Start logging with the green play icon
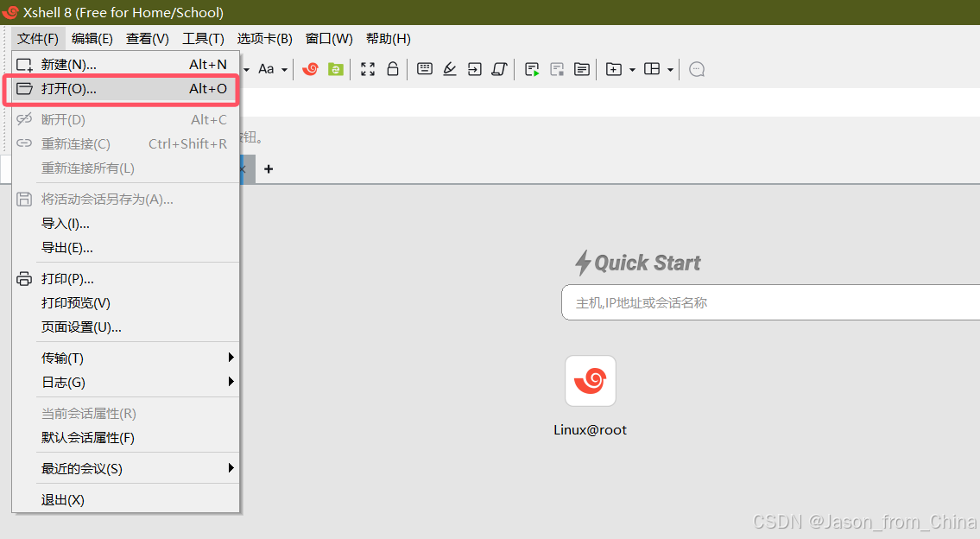The width and height of the screenshot is (980, 539). pyautogui.click(x=532, y=69)
